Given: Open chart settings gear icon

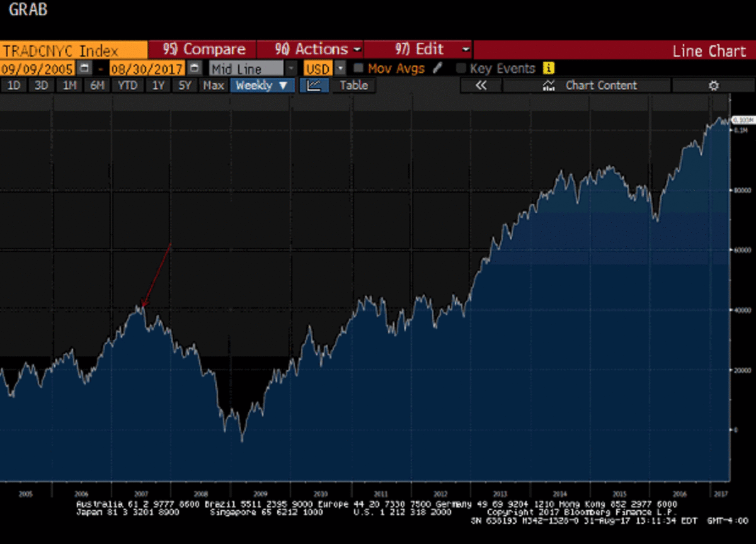Looking at the screenshot, I should [x=713, y=86].
